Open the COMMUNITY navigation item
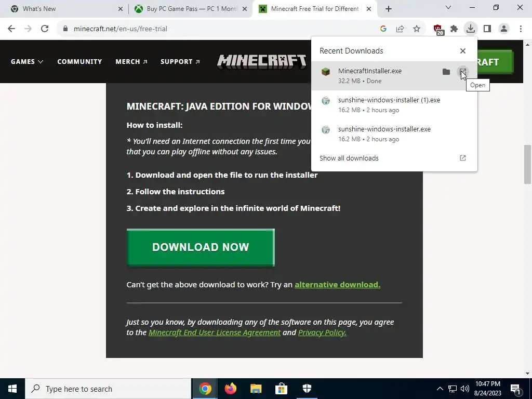This screenshot has height=399, width=532. pyautogui.click(x=79, y=61)
